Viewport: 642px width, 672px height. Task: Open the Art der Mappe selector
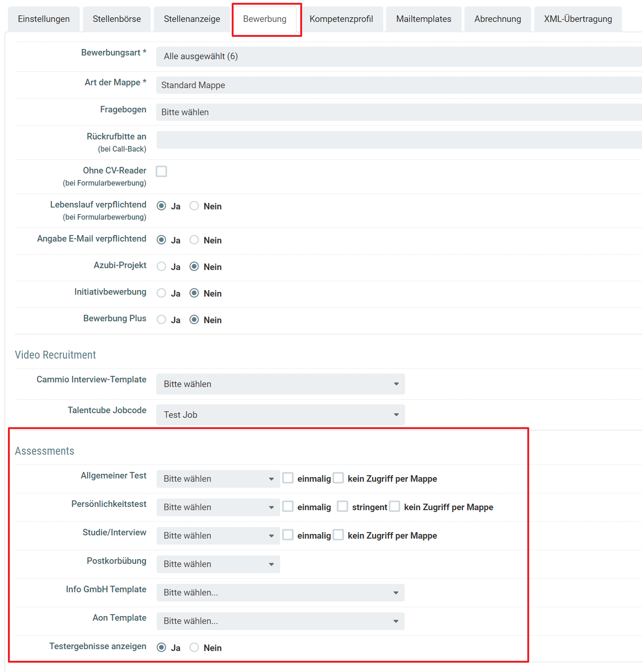coord(399,85)
